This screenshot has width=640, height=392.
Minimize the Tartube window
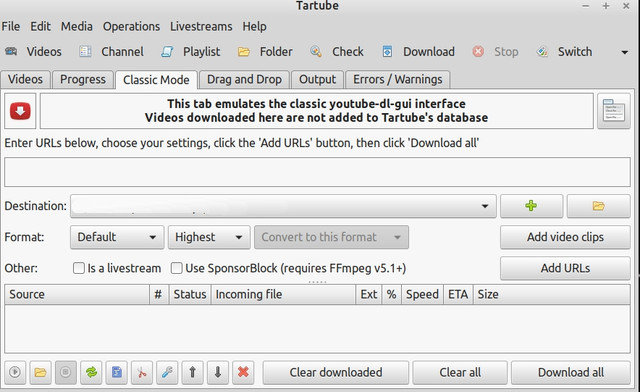[x=586, y=6]
